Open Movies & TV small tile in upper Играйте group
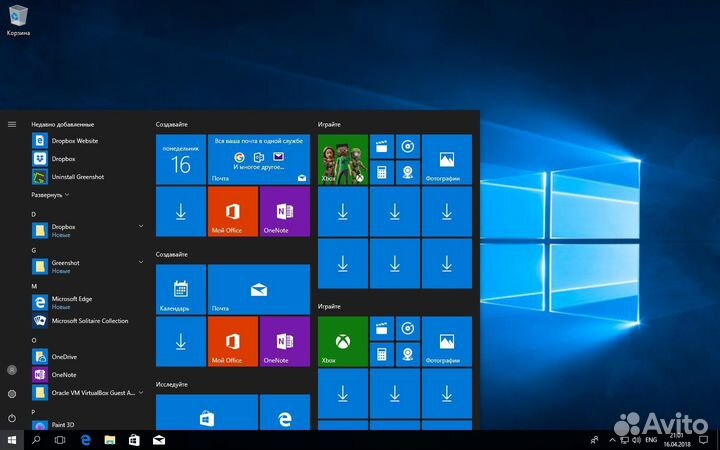 tap(382, 146)
